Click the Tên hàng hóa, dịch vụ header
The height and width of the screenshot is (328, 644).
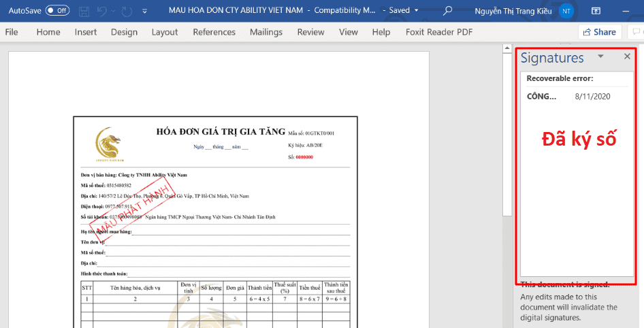click(x=135, y=288)
